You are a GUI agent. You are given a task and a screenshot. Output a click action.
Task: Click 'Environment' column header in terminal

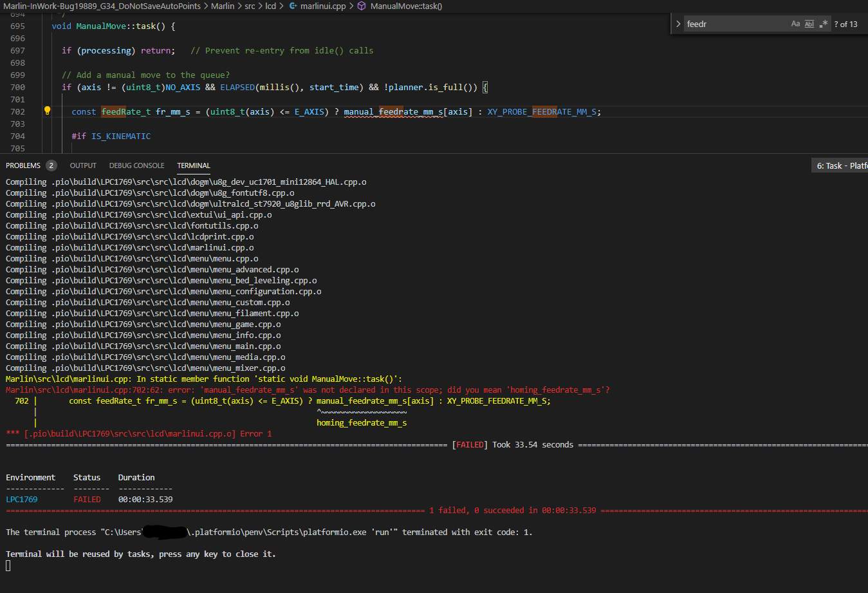[x=31, y=477]
